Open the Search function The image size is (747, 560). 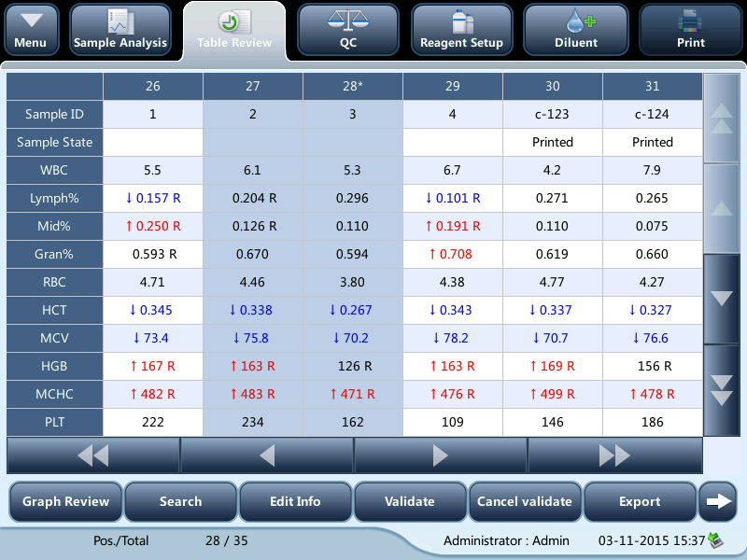[x=180, y=501]
